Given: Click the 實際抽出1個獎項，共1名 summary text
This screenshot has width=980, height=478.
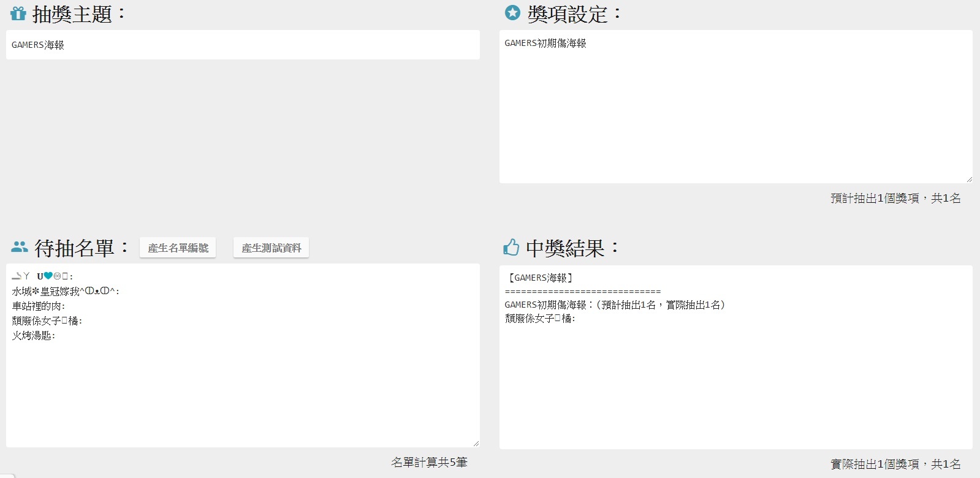Looking at the screenshot, I should click(895, 464).
